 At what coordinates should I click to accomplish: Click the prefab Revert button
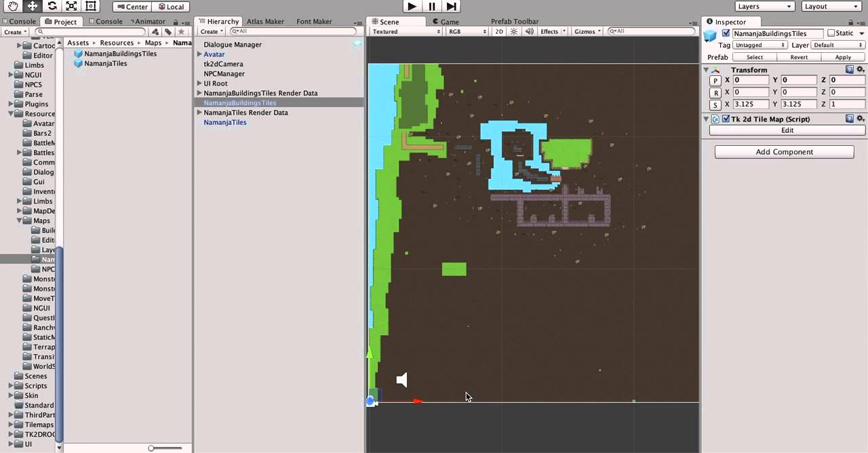[799, 58]
